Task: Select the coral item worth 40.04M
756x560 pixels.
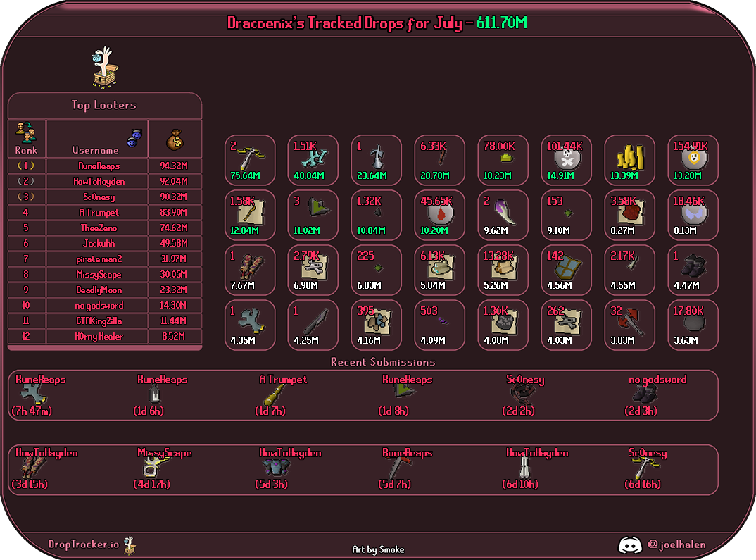Action: 313,160
